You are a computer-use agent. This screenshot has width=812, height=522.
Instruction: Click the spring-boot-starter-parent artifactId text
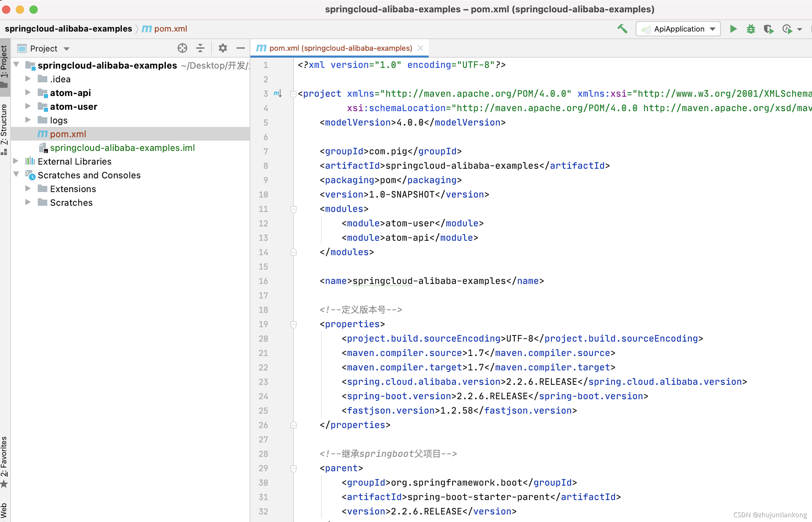point(479,497)
